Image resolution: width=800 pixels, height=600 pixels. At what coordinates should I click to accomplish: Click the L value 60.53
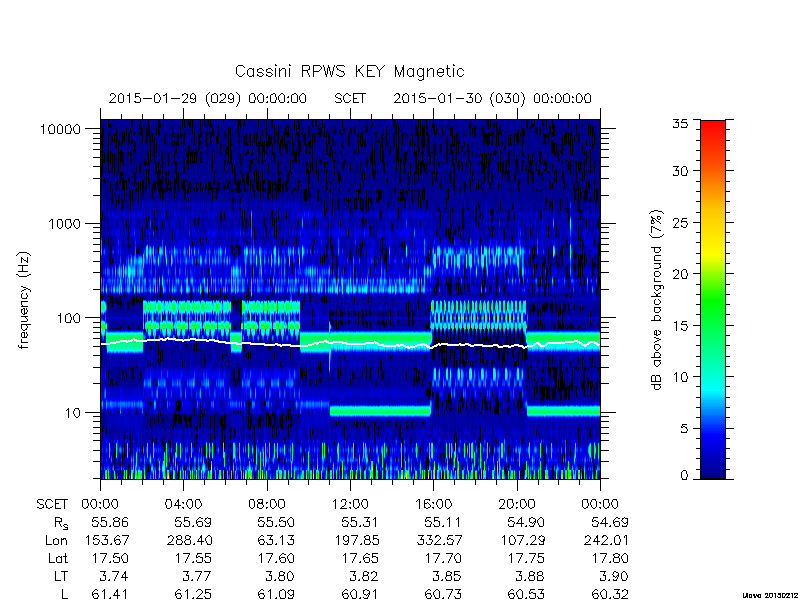pyautogui.click(x=526, y=594)
